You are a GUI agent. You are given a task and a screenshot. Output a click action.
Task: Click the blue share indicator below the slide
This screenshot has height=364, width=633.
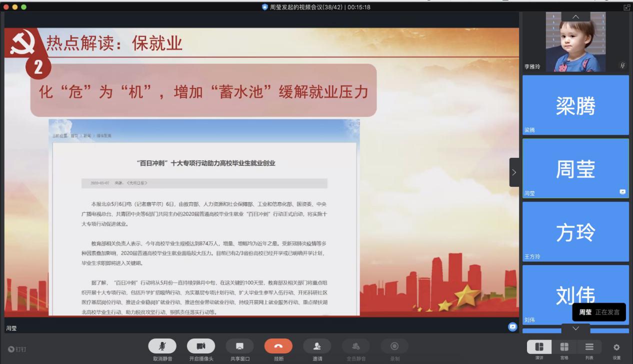tap(512, 327)
